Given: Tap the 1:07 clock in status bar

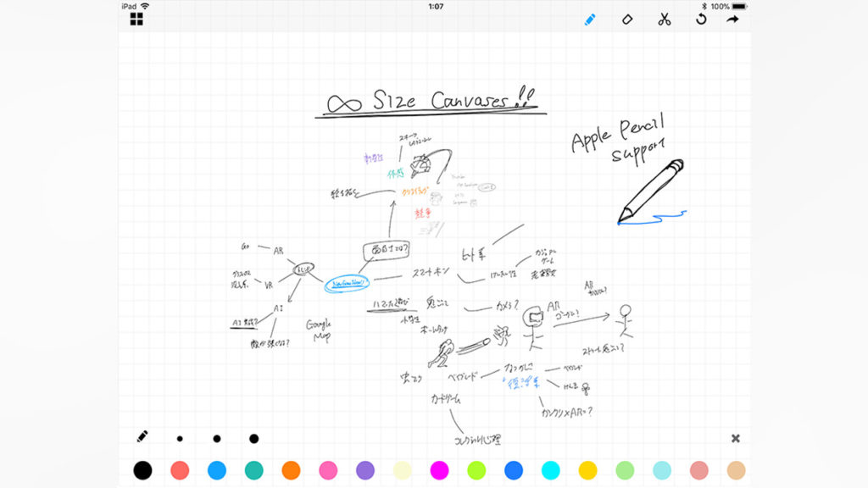Looking at the screenshot, I should point(436,6).
